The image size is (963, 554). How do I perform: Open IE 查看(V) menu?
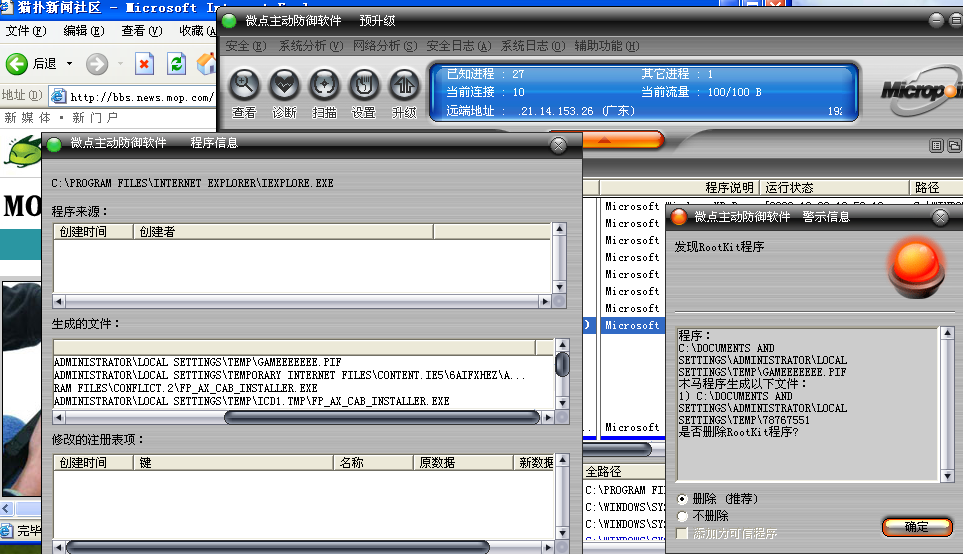tap(142, 31)
